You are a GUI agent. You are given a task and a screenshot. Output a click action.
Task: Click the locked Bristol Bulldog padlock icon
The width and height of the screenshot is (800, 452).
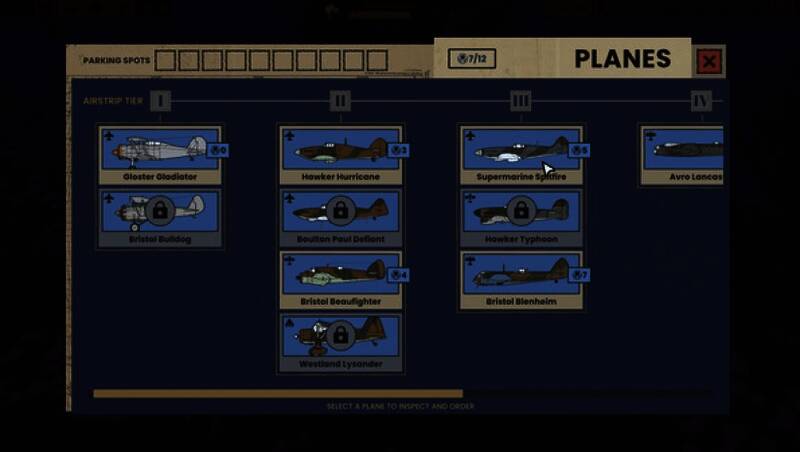pyautogui.click(x=160, y=211)
